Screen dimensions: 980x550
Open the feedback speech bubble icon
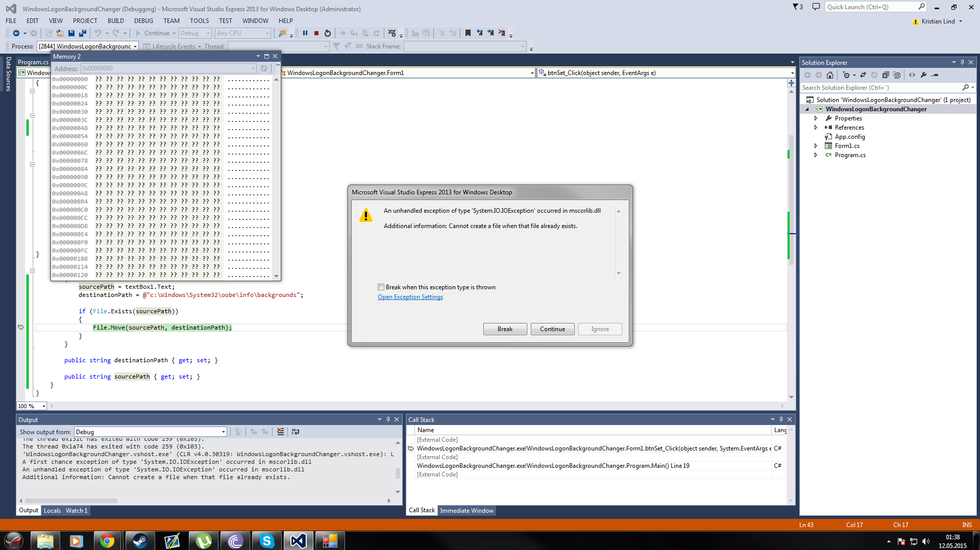pos(816,7)
